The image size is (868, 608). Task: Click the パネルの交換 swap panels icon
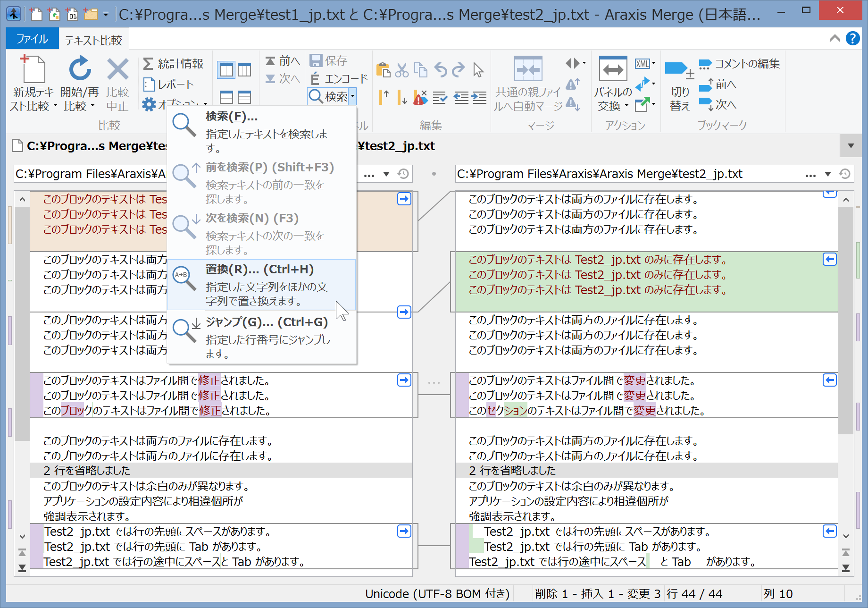tap(612, 69)
